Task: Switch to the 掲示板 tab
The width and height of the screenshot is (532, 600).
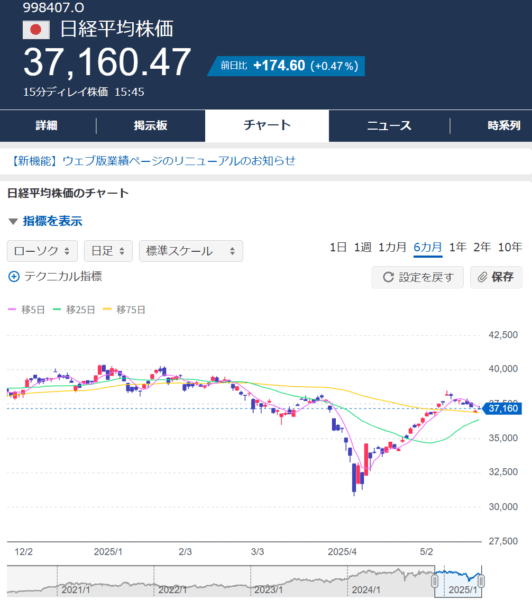Action: 150,126
